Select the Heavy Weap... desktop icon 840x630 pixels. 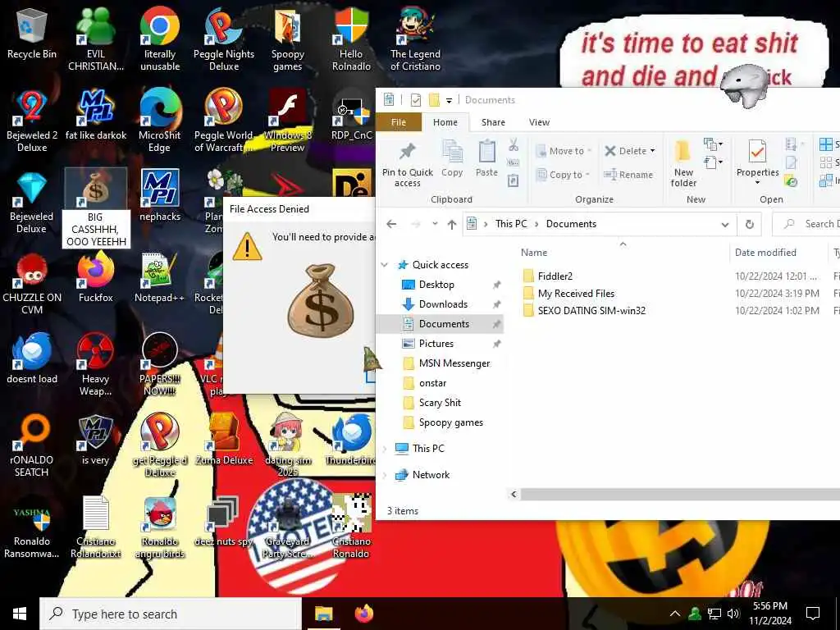coord(95,364)
